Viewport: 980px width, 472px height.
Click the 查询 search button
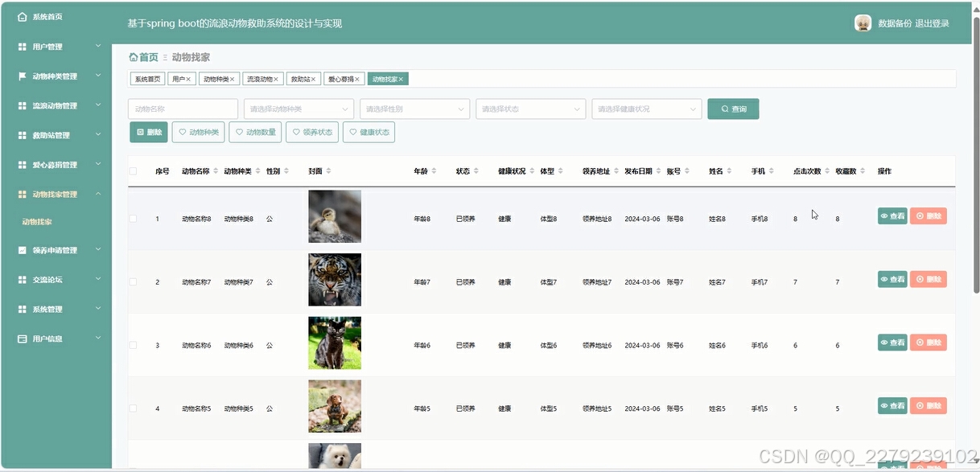tap(733, 109)
